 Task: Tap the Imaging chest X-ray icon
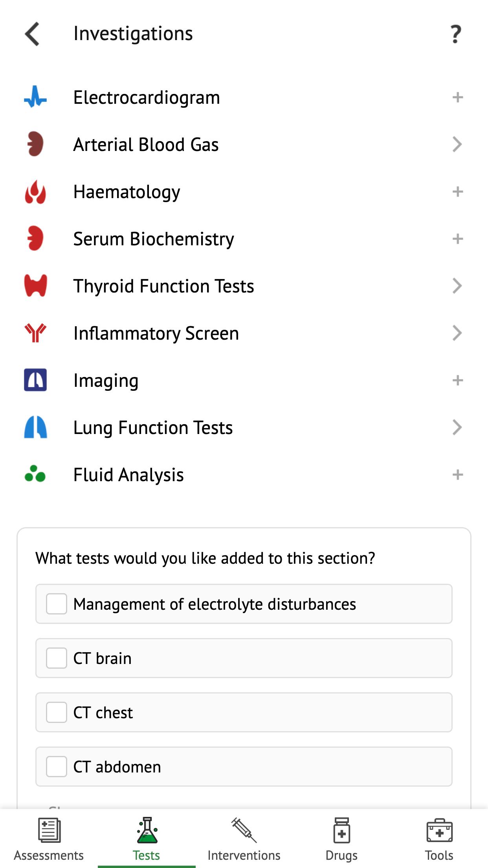(x=35, y=380)
